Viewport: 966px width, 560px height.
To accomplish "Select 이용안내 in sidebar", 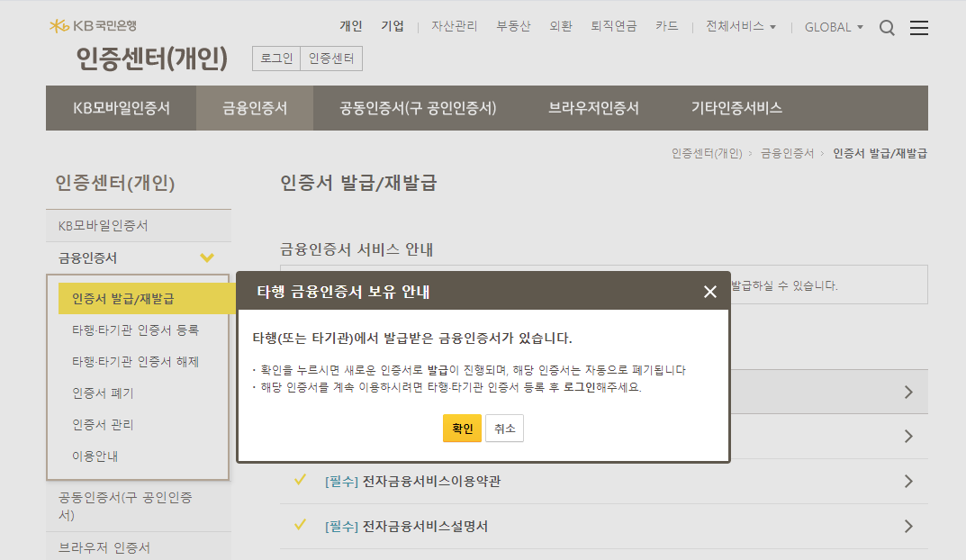I will pos(95,456).
